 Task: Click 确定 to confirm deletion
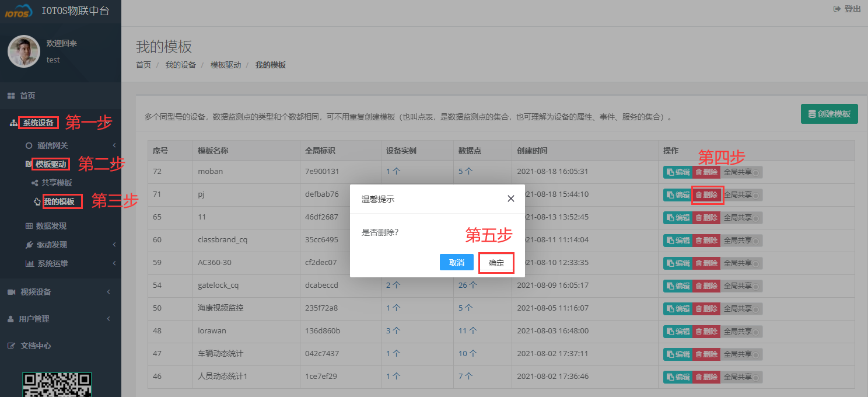[x=496, y=262]
